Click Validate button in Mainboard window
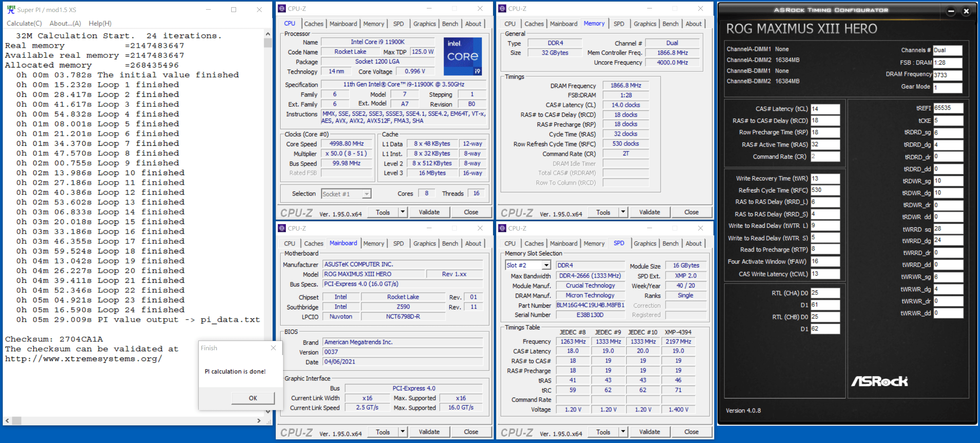The width and height of the screenshot is (980, 443). [x=429, y=432]
